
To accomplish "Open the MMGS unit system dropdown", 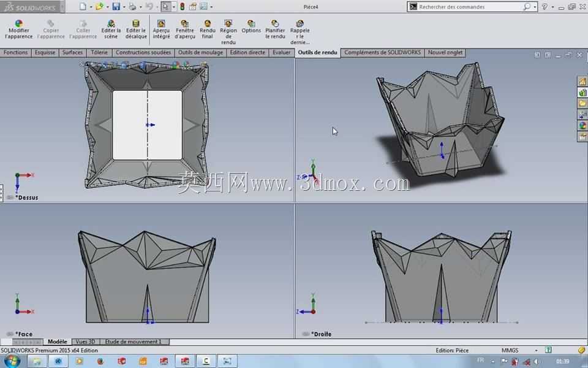I will coord(536,350).
